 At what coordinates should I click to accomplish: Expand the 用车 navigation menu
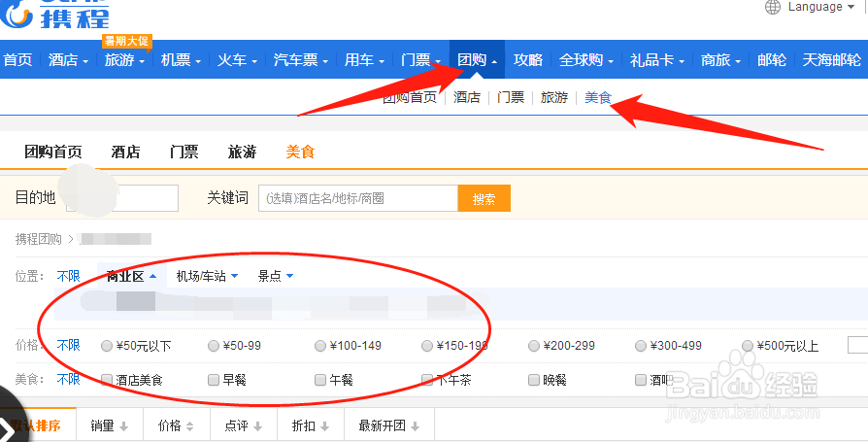tap(364, 60)
